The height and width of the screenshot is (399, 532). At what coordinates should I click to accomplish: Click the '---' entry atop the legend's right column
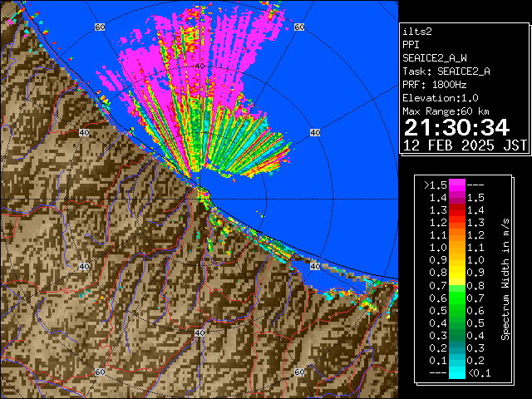[x=475, y=185]
